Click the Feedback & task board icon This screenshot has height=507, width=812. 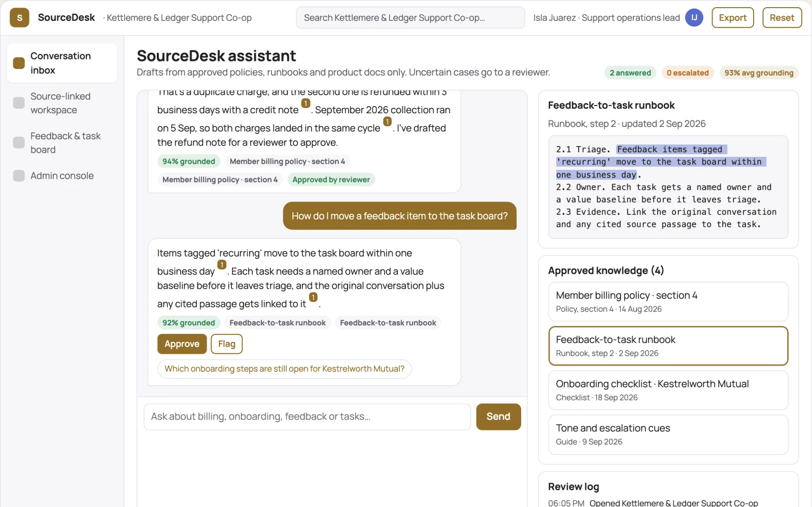pos(19,143)
